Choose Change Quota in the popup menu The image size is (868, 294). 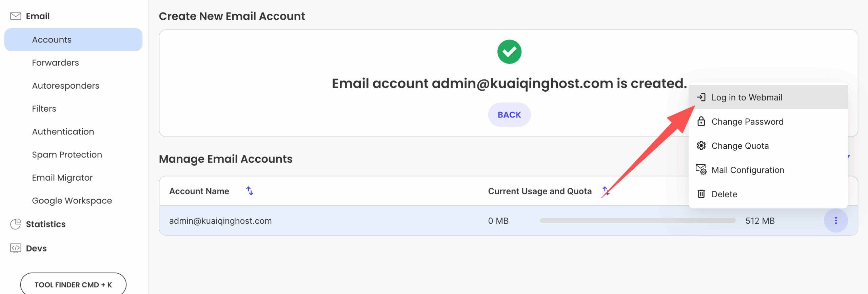click(x=740, y=146)
